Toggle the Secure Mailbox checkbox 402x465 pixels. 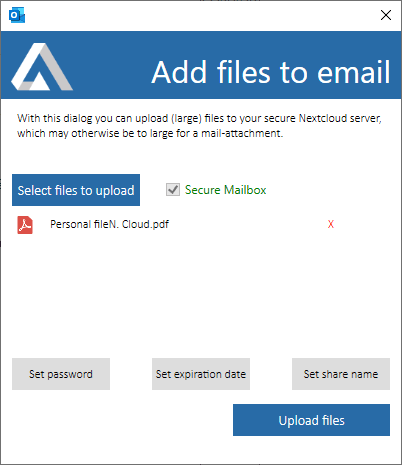[173, 190]
